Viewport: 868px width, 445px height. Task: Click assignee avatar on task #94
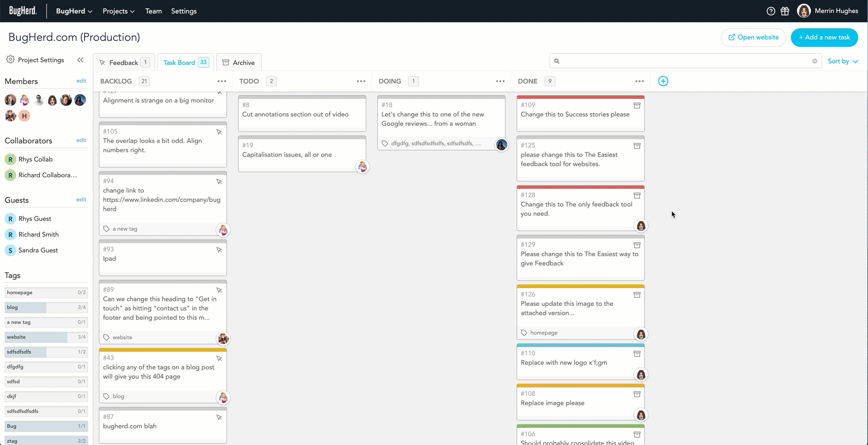(223, 230)
